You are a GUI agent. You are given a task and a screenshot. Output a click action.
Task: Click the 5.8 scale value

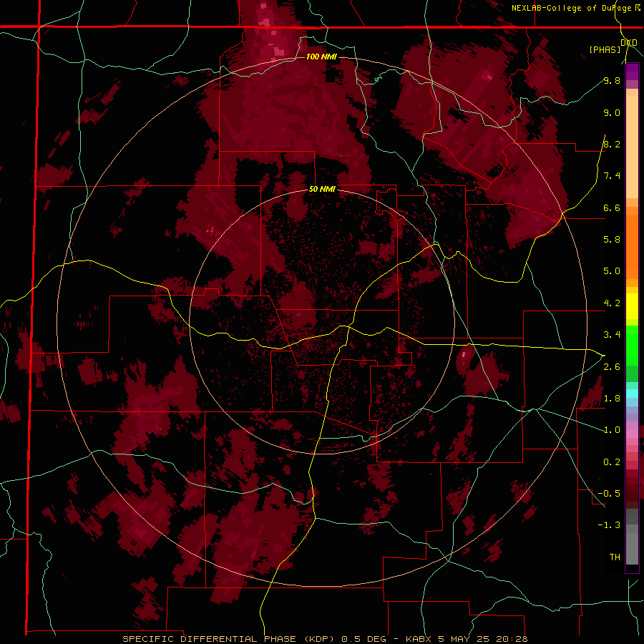pos(612,240)
